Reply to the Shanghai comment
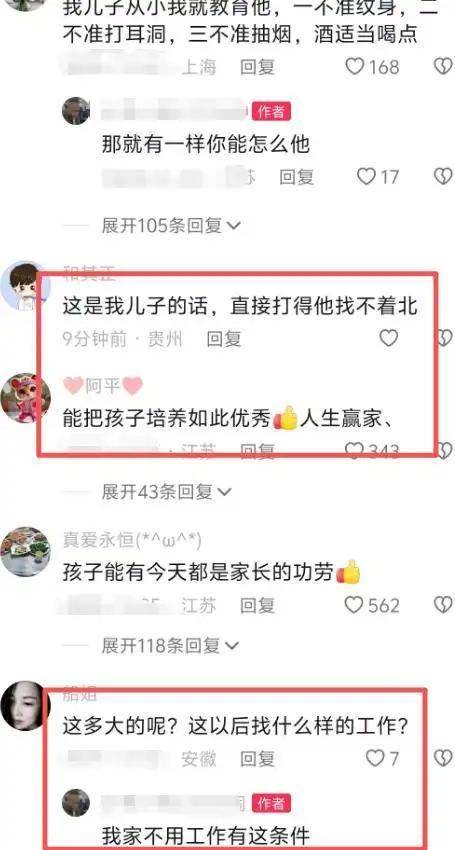The height and width of the screenshot is (850, 455). tap(258, 67)
